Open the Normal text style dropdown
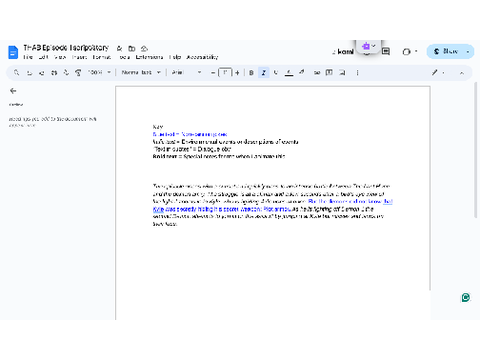 click(141, 72)
